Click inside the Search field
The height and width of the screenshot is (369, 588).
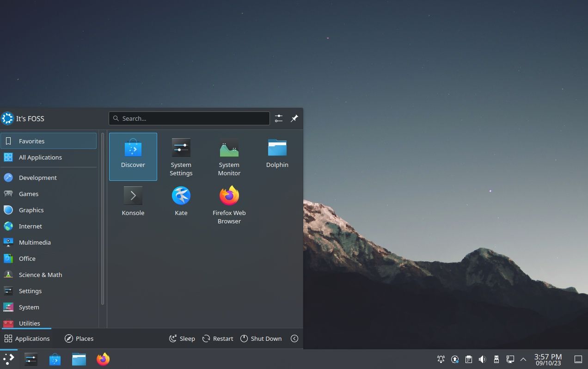point(189,118)
